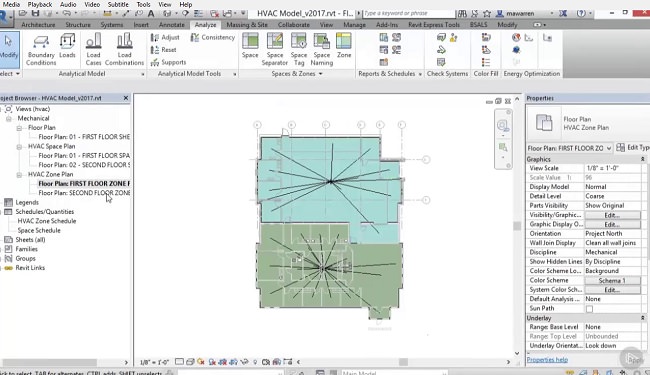Click Edit button for Visibility/Graphics
The height and width of the screenshot is (375, 650).
pyautogui.click(x=612, y=215)
